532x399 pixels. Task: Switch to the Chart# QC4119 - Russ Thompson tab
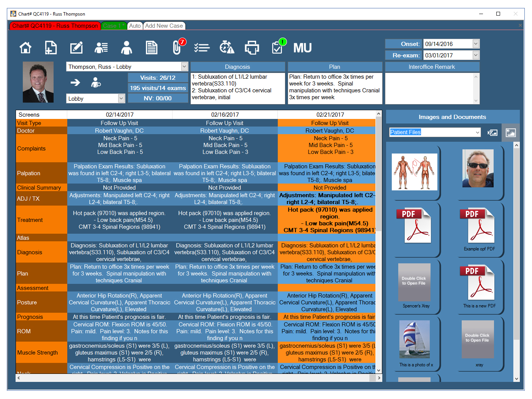(x=55, y=26)
